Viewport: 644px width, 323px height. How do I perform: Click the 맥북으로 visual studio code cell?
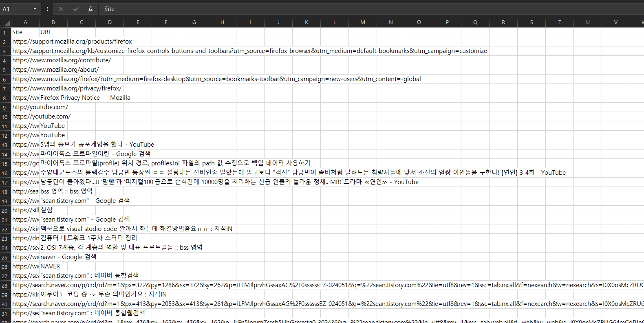(x=136, y=229)
